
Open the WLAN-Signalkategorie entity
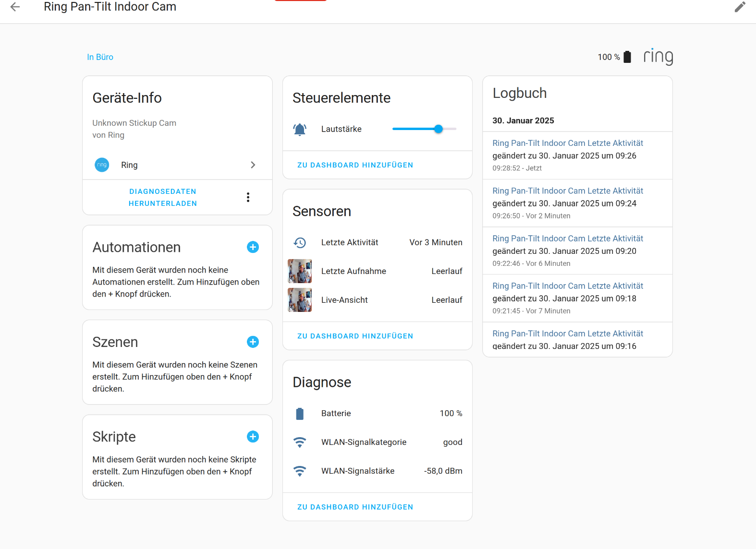point(378,442)
